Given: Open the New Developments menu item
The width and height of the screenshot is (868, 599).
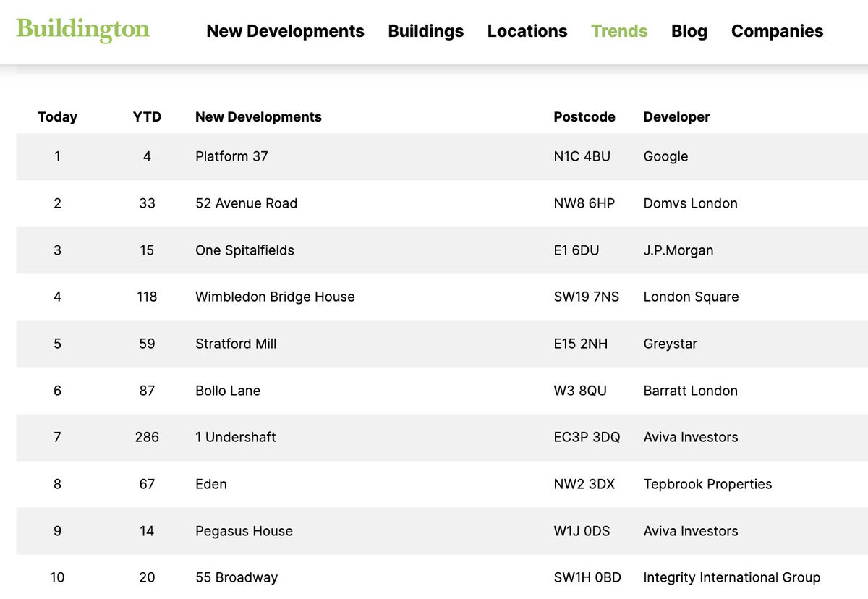Looking at the screenshot, I should point(286,31).
